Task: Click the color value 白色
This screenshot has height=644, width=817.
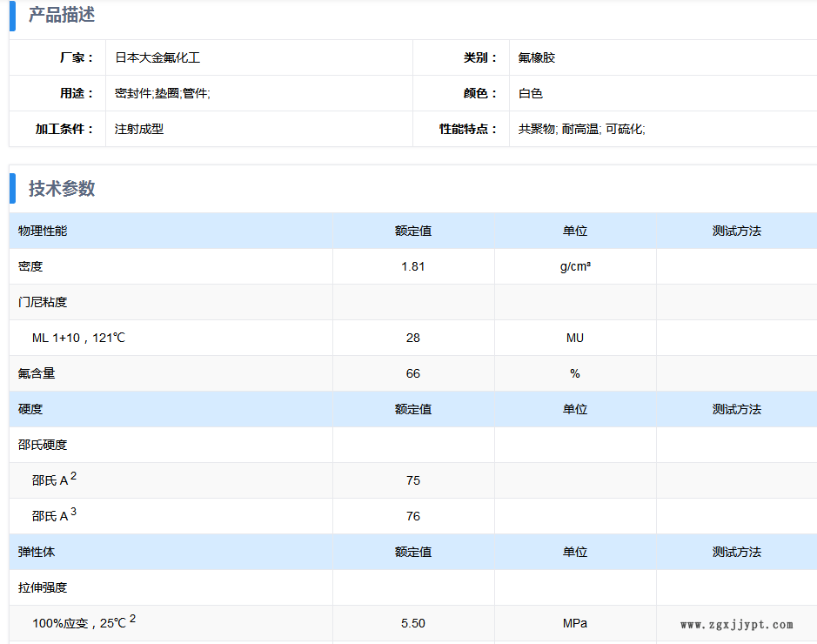Action: (530, 93)
